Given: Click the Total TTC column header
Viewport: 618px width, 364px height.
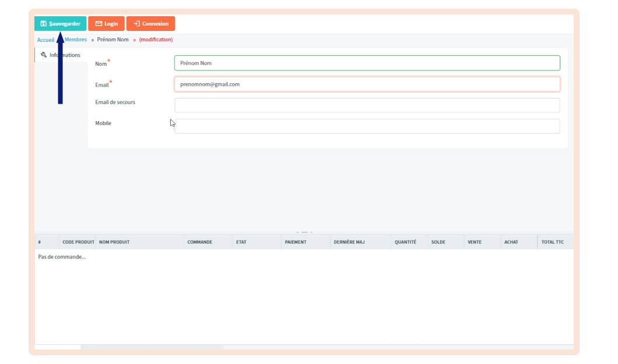Looking at the screenshot, I should click(552, 242).
